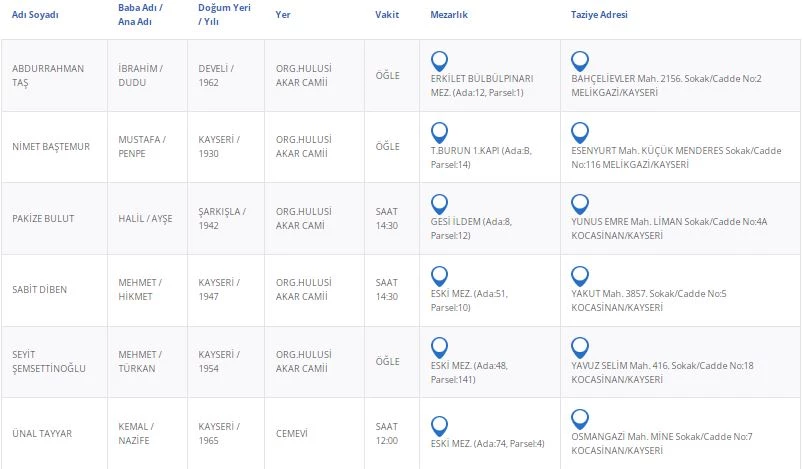Open map pin for Yavuz Selim condolence address
This screenshot has height=469, width=803.
point(579,347)
